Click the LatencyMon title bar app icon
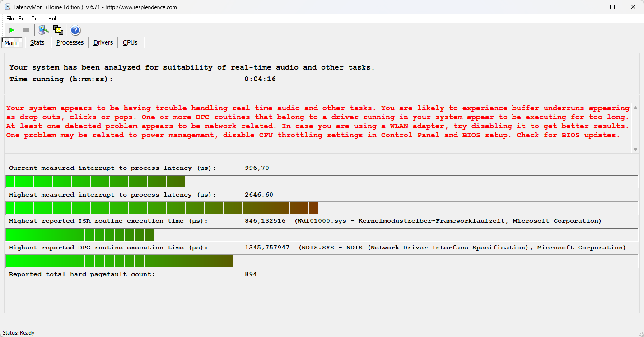The width and height of the screenshot is (644, 337). [8, 7]
